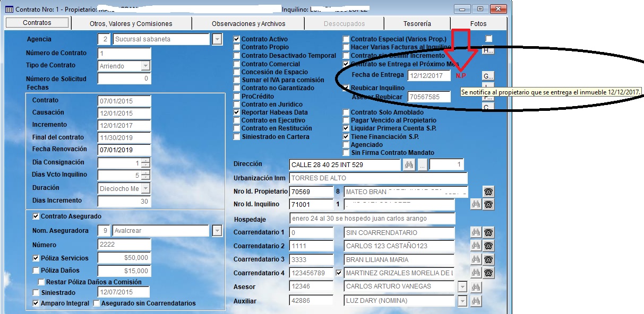Expand the Nom. Aseguradora dropdown

pos(217,231)
